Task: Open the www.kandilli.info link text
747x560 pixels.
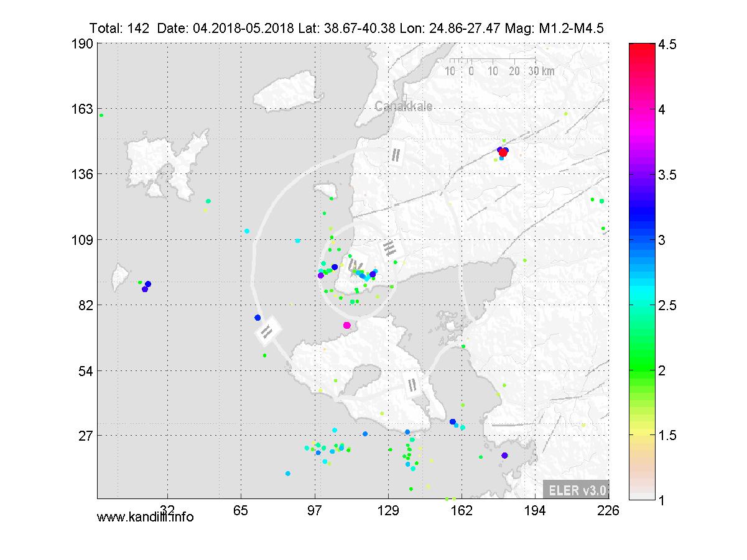Action: pyautogui.click(x=146, y=516)
